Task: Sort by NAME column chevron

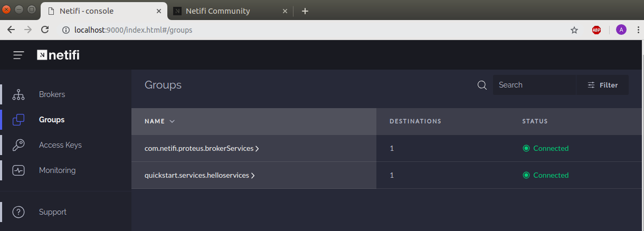Action: (x=172, y=121)
